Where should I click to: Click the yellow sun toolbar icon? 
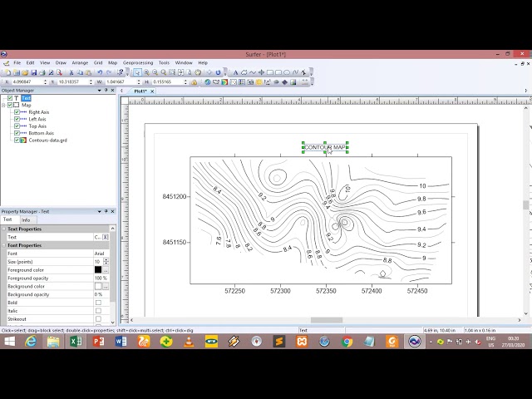click(259, 82)
